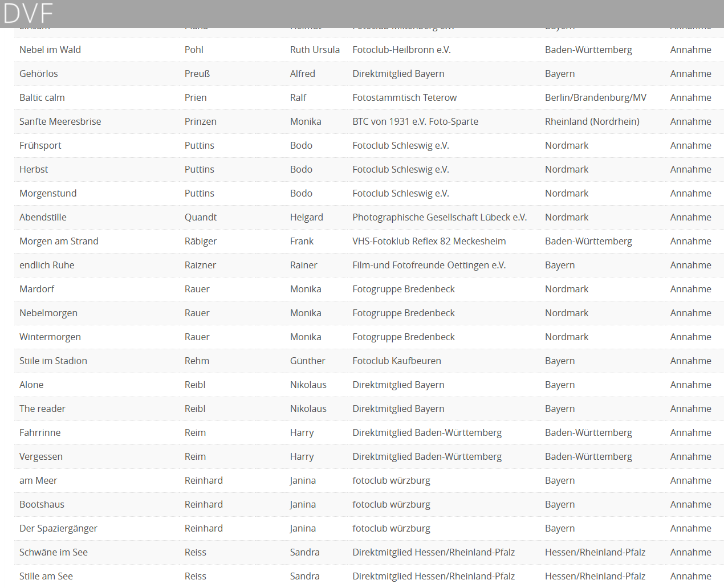This screenshot has height=588, width=724.
Task: Select the title 'Nebel im Wald'
Action: coord(50,50)
